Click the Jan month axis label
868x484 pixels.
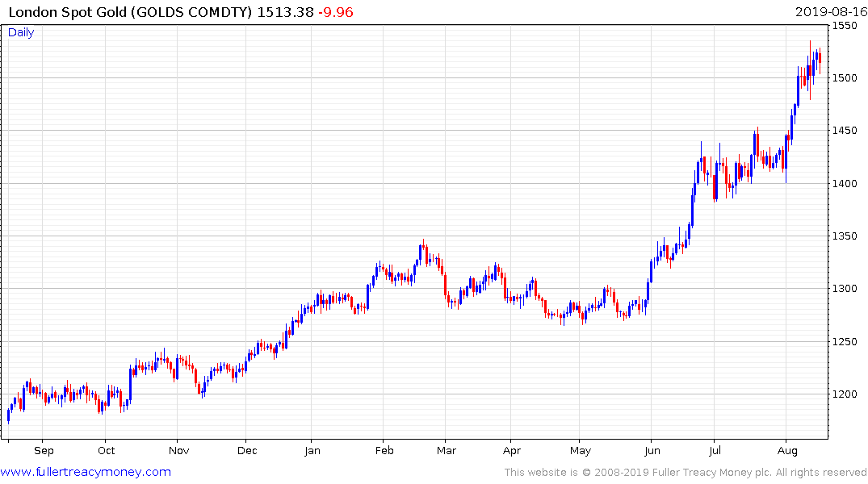312,451
